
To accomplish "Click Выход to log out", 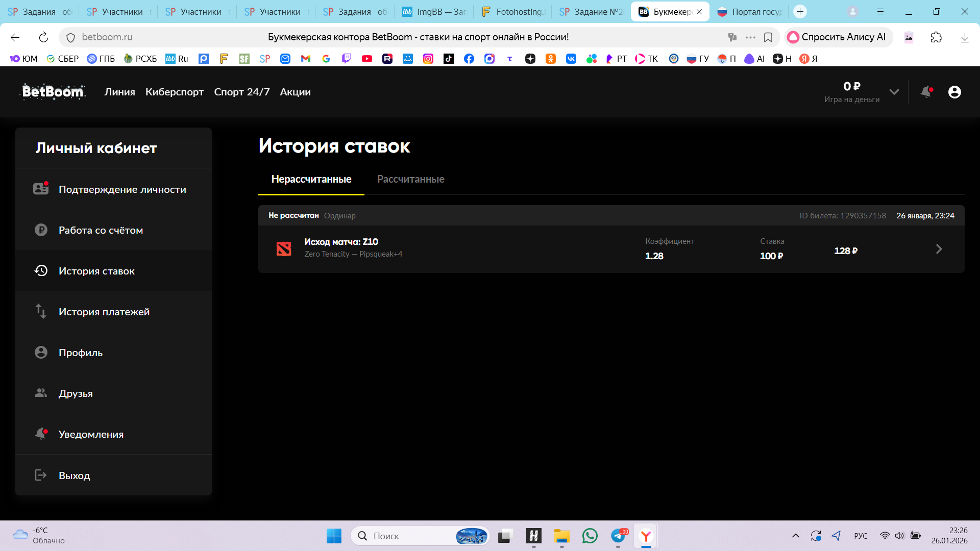I will 74,475.
